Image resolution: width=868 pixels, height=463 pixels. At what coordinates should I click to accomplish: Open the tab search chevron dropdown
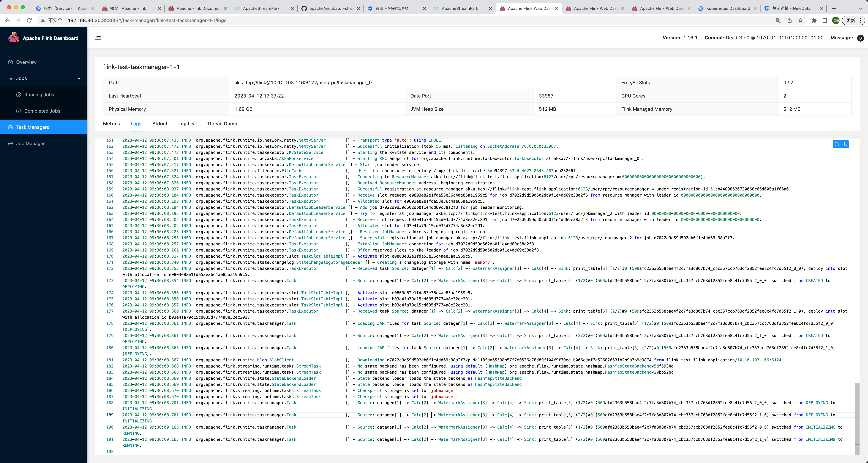click(860, 8)
